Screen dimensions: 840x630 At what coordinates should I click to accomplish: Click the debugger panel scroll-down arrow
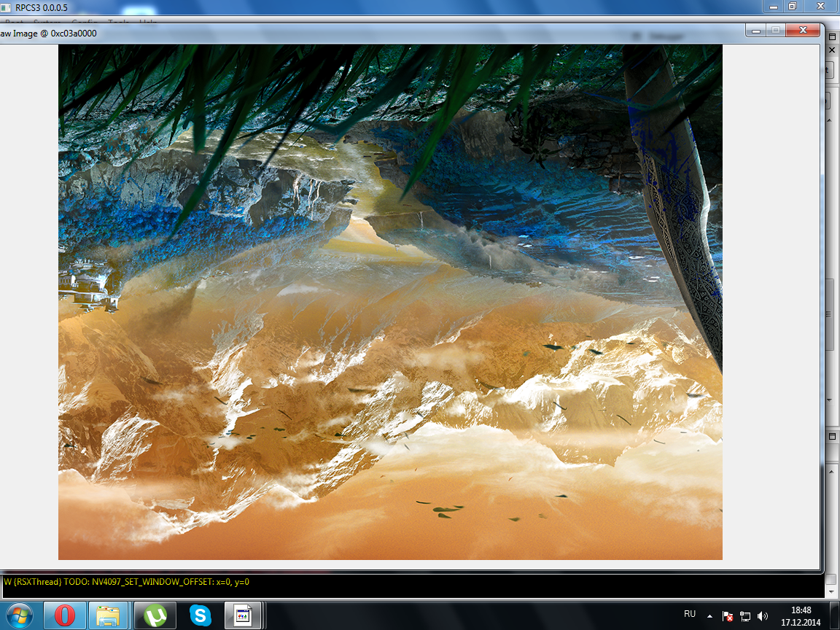tap(829, 400)
